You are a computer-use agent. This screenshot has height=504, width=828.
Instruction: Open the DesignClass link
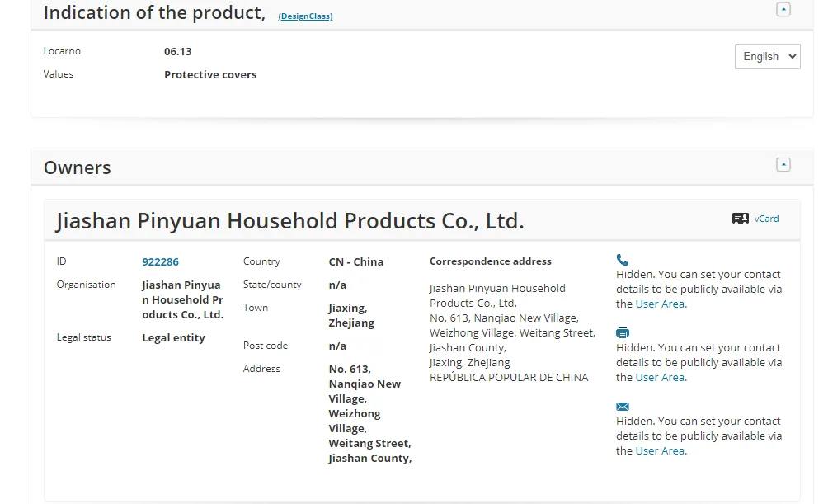(305, 16)
